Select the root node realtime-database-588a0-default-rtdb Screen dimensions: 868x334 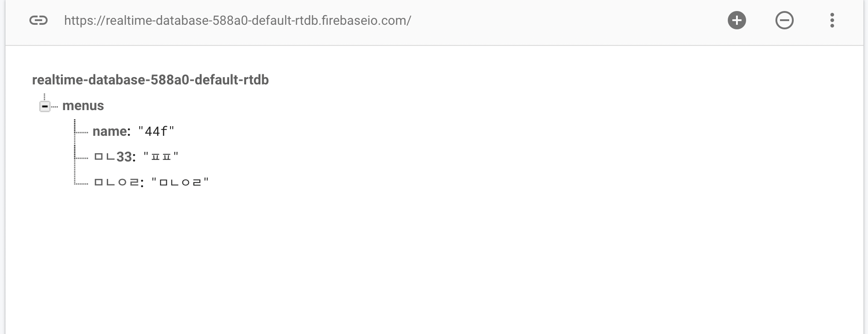click(150, 80)
